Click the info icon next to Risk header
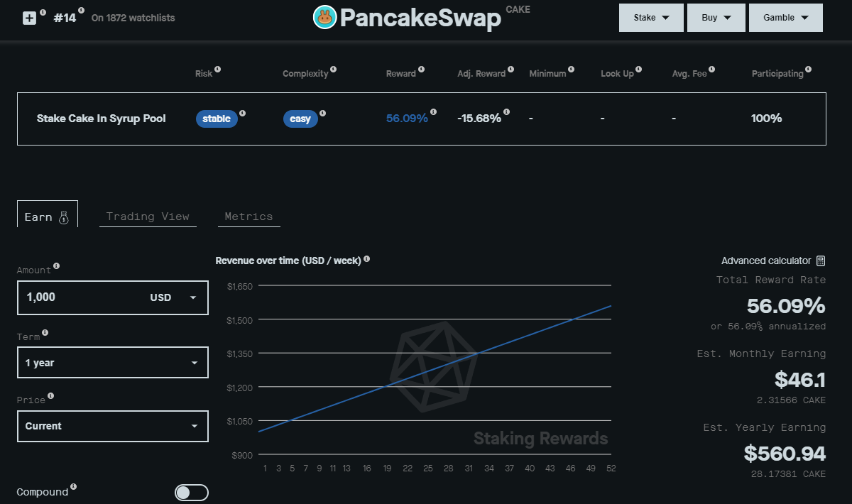 pyautogui.click(x=217, y=69)
